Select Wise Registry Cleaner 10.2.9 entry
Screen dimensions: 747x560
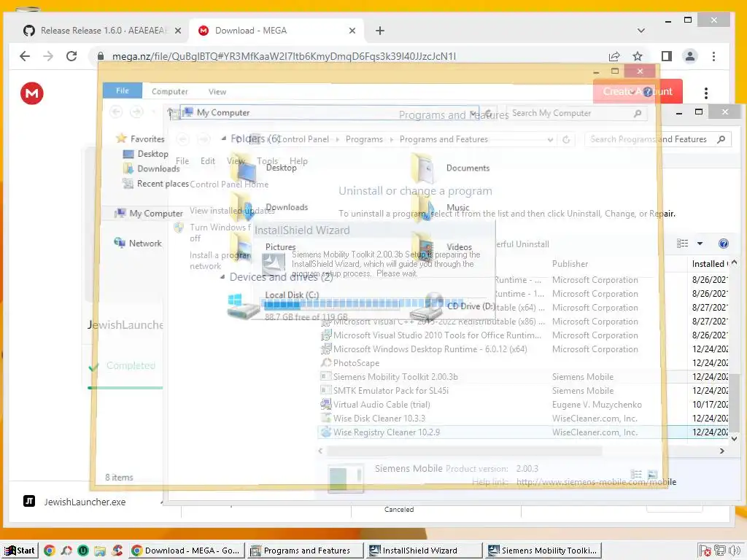523,432
